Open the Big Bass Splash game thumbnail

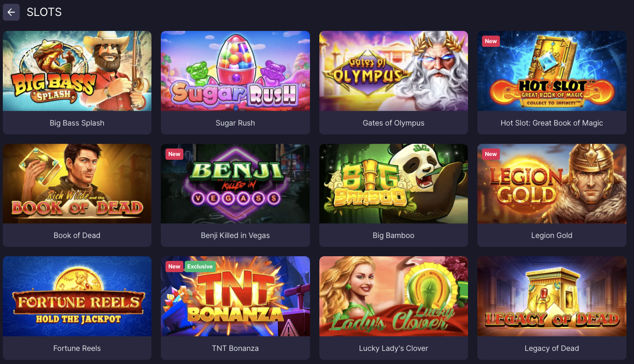[x=77, y=71]
